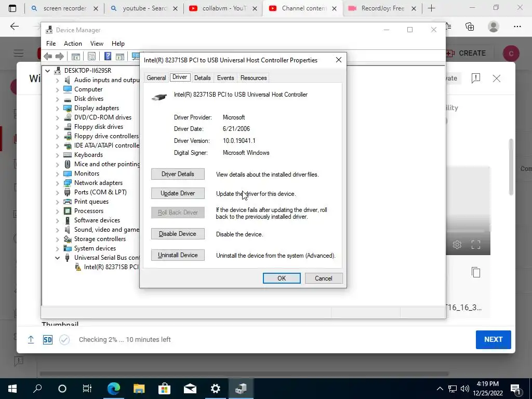
Task: Select the Software devices tree row
Action: [x=97, y=220]
